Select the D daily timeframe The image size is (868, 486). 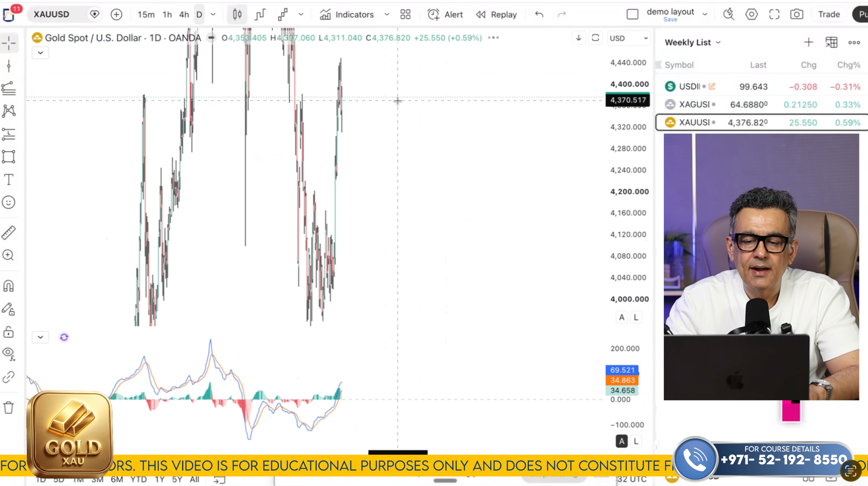pos(199,14)
